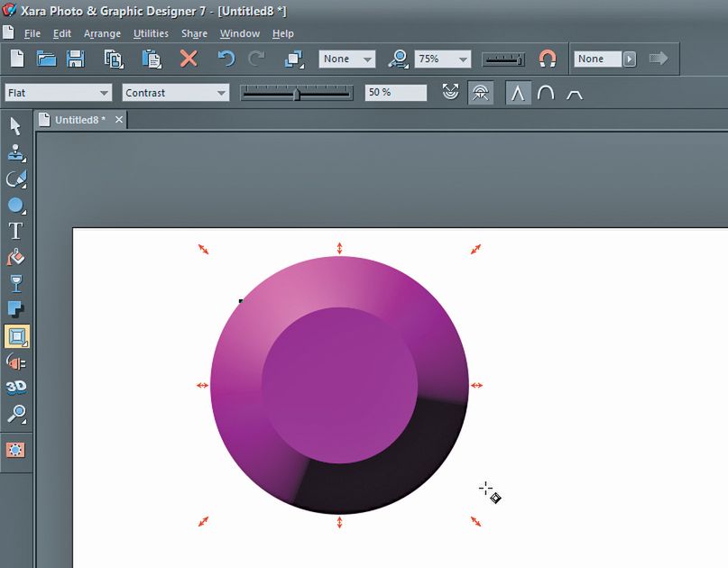Click the top-left corner bevel arrow handle
The width and height of the screenshot is (728, 568).
pyautogui.click(x=203, y=249)
